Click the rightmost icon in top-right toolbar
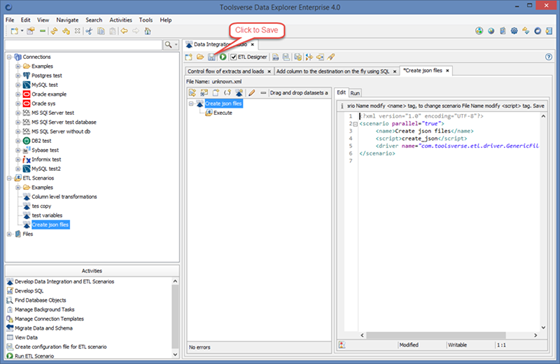Viewport: 560px width, 364px height. pyautogui.click(x=549, y=31)
